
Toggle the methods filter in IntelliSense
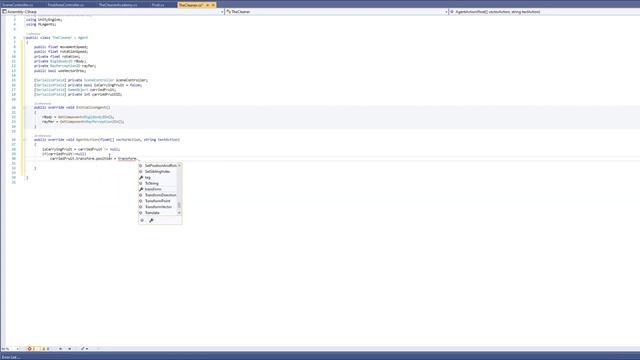coord(142,220)
